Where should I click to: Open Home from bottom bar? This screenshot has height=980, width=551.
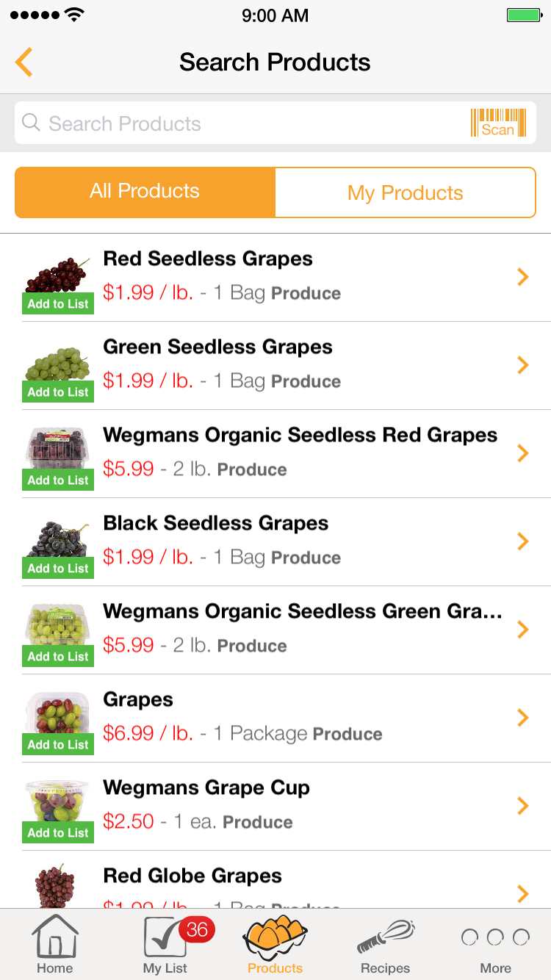pyautogui.click(x=55, y=944)
